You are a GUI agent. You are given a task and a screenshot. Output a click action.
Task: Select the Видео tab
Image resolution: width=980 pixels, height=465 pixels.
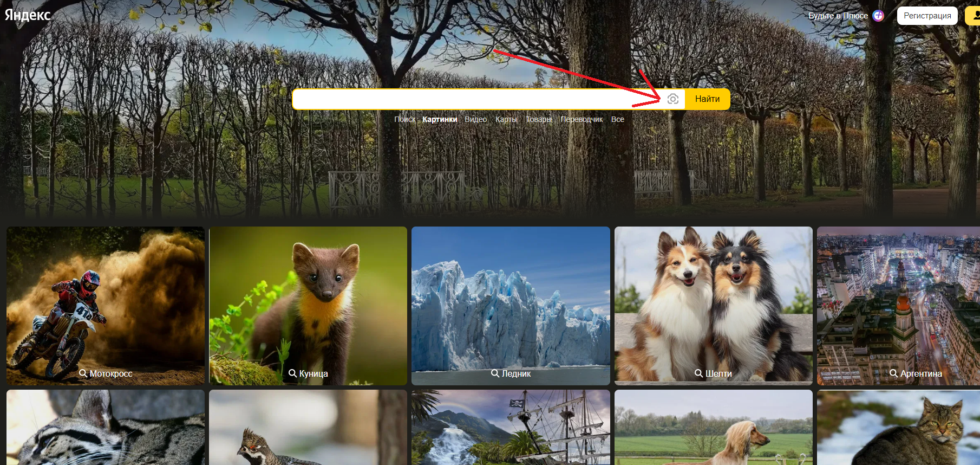(x=475, y=119)
